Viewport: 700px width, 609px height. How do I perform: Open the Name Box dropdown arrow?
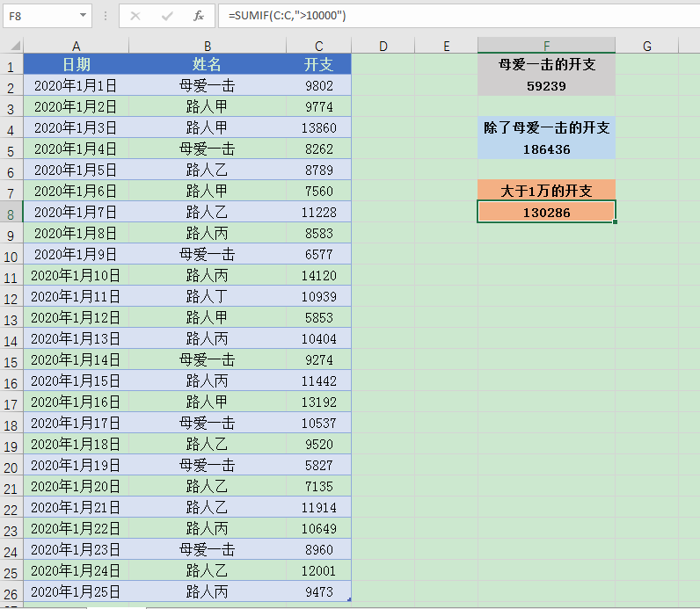tap(83, 16)
